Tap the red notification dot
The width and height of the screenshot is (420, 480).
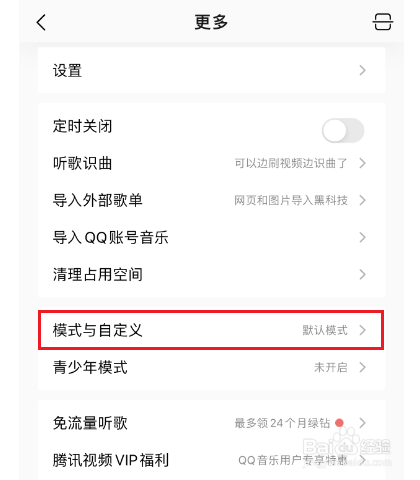tap(339, 423)
